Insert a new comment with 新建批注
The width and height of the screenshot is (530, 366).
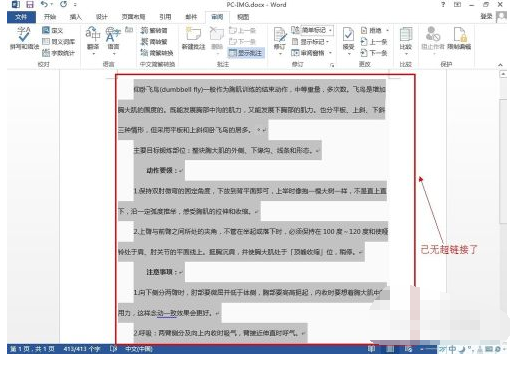tap(194, 39)
